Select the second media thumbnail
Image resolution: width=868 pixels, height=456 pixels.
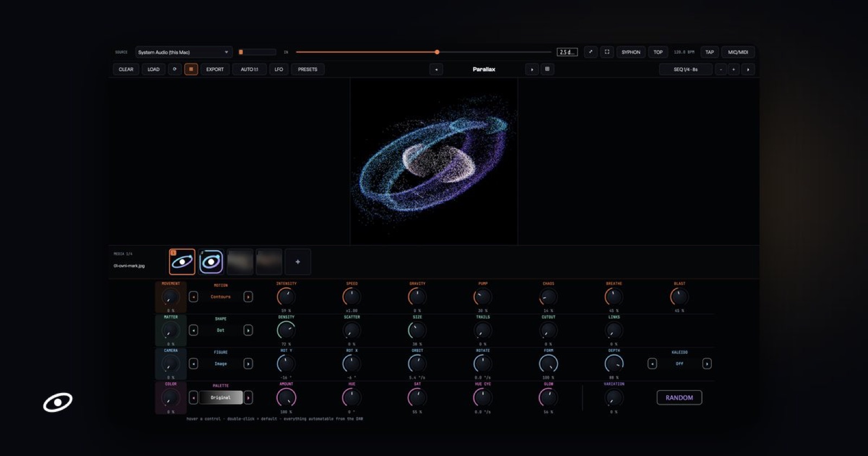[x=211, y=262]
